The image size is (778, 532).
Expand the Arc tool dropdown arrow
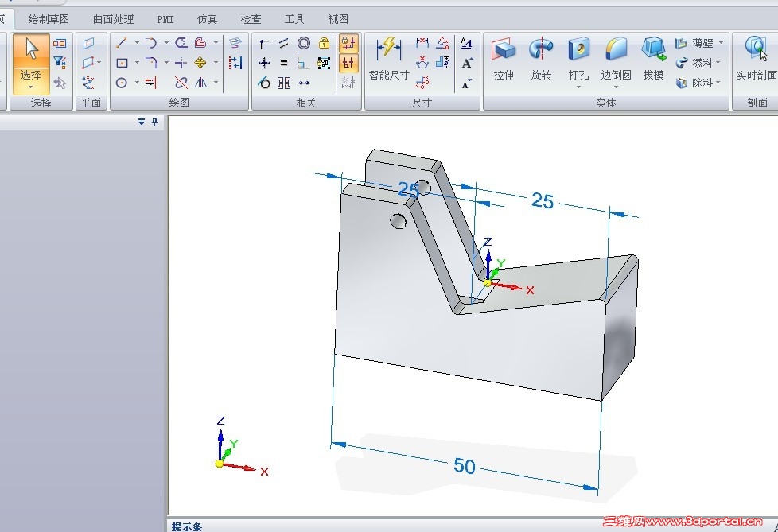click(166, 43)
